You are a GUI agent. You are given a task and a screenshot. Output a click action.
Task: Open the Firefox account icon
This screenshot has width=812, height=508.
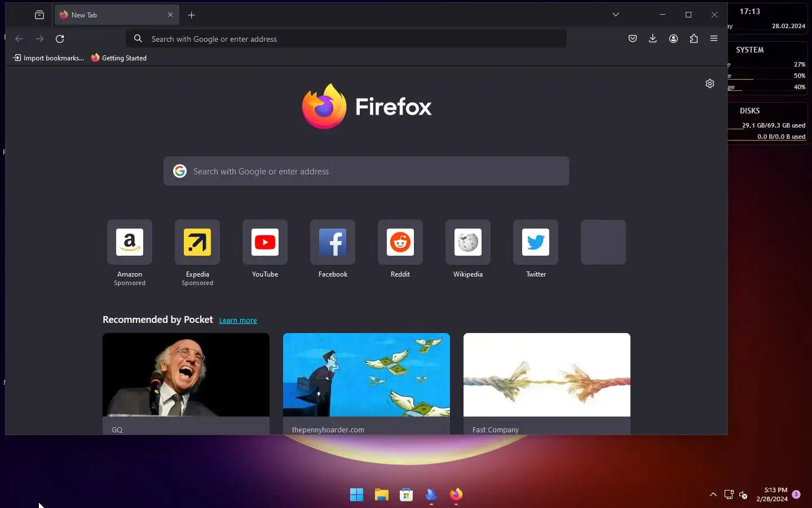pos(673,39)
